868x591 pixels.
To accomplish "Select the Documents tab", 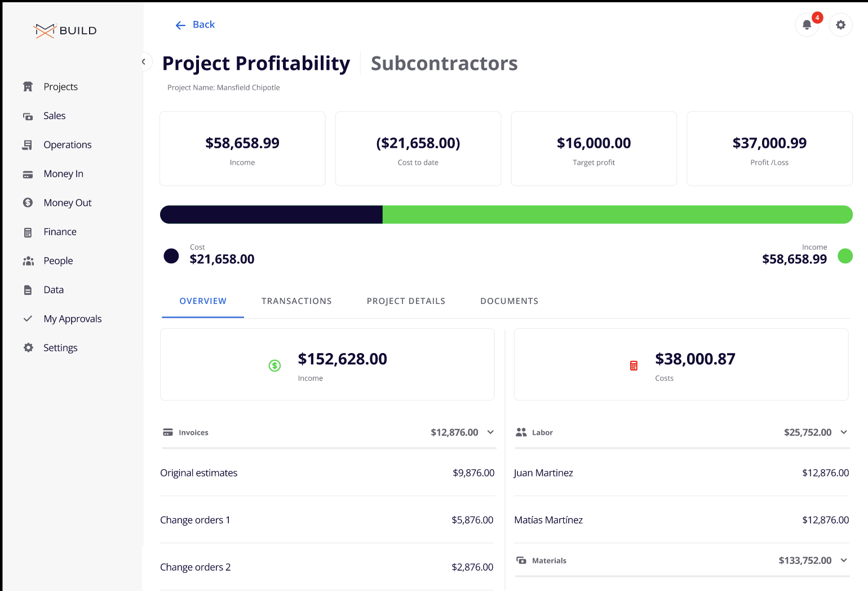I will [x=509, y=301].
